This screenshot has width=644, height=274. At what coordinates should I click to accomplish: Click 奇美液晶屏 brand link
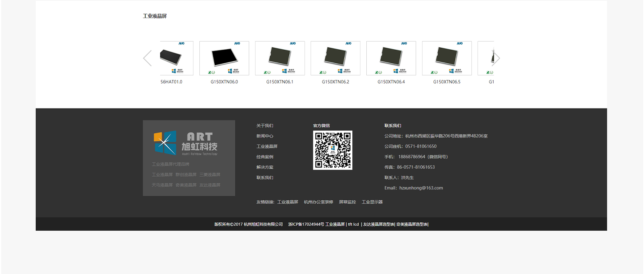[186, 185]
